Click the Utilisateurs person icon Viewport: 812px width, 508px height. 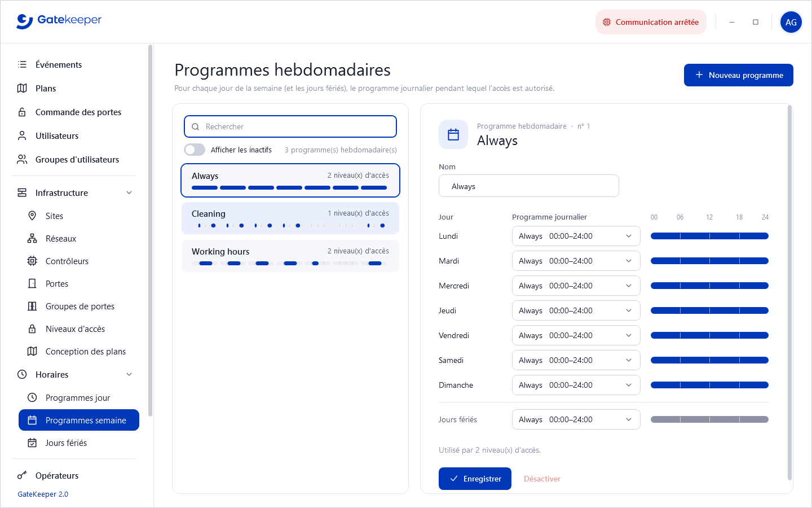(x=22, y=135)
